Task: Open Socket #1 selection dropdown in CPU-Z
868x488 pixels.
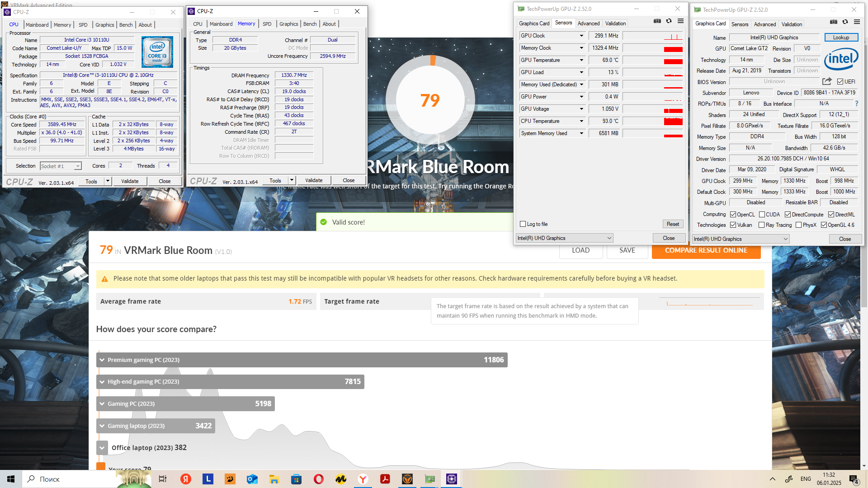Action: click(61, 166)
